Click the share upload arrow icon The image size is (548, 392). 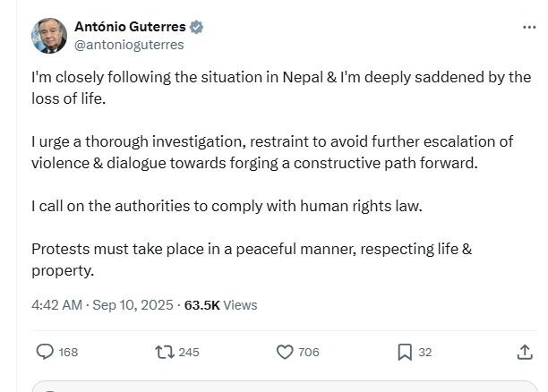click(x=525, y=352)
